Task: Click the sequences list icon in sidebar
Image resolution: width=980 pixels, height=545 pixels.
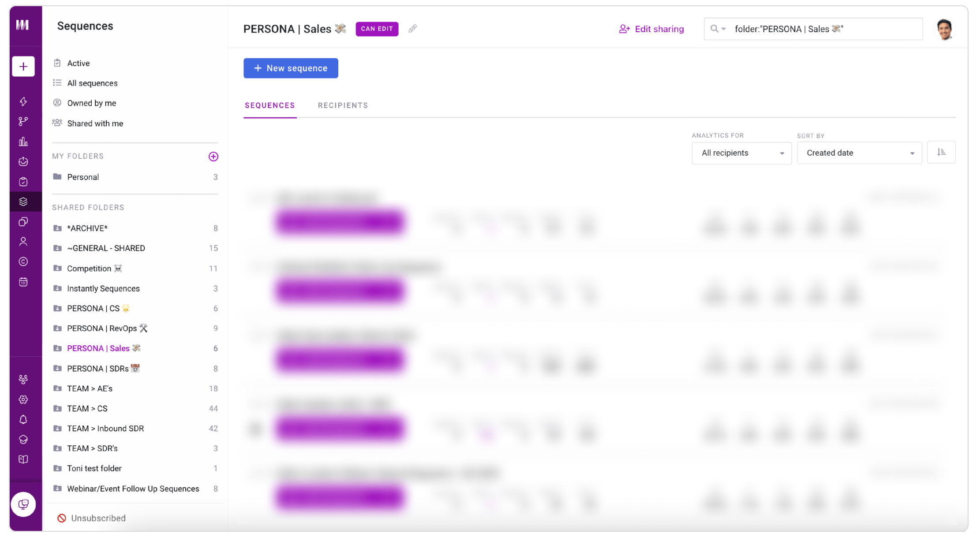Action: pyautogui.click(x=22, y=201)
